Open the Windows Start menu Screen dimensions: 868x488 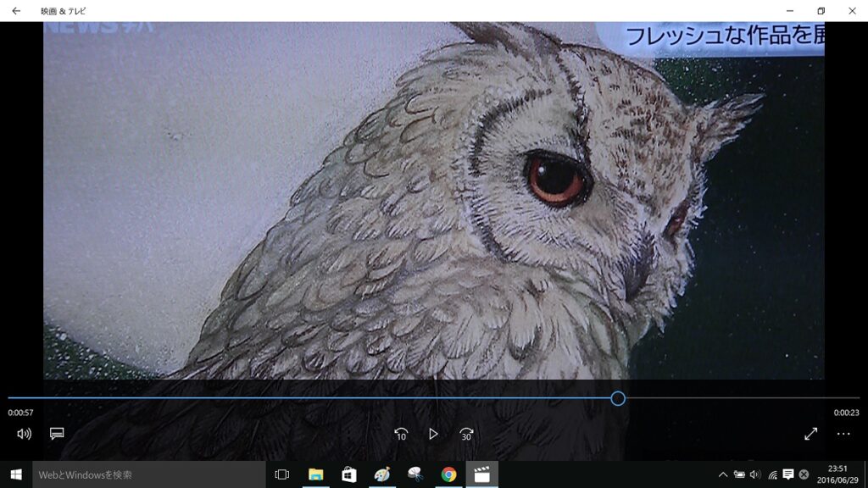(x=16, y=474)
